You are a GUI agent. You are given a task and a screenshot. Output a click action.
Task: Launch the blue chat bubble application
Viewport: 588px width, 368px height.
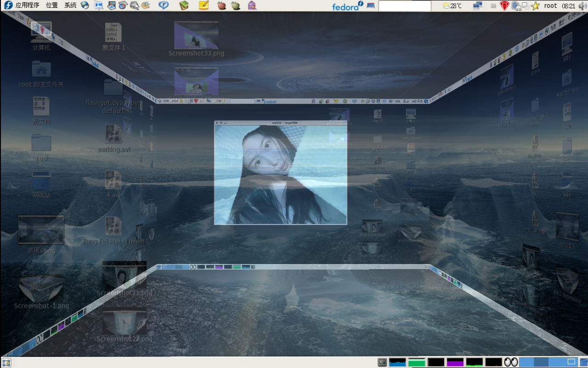tap(163, 6)
